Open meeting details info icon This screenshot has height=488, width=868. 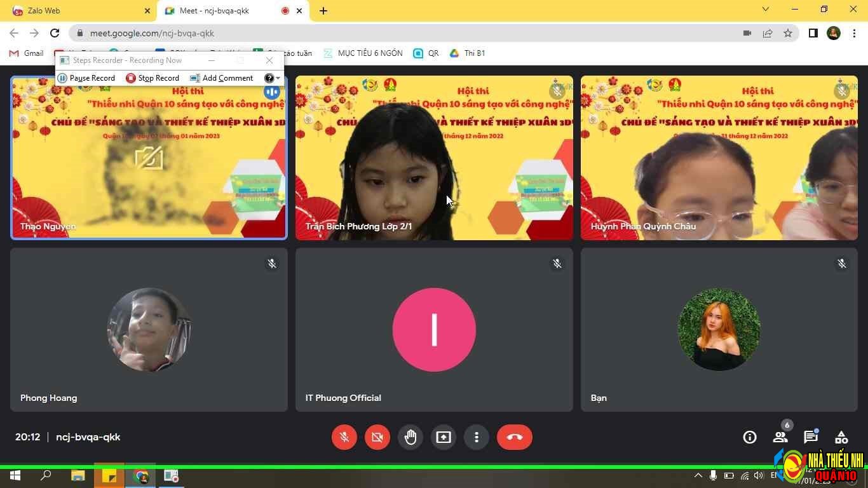pos(750,437)
